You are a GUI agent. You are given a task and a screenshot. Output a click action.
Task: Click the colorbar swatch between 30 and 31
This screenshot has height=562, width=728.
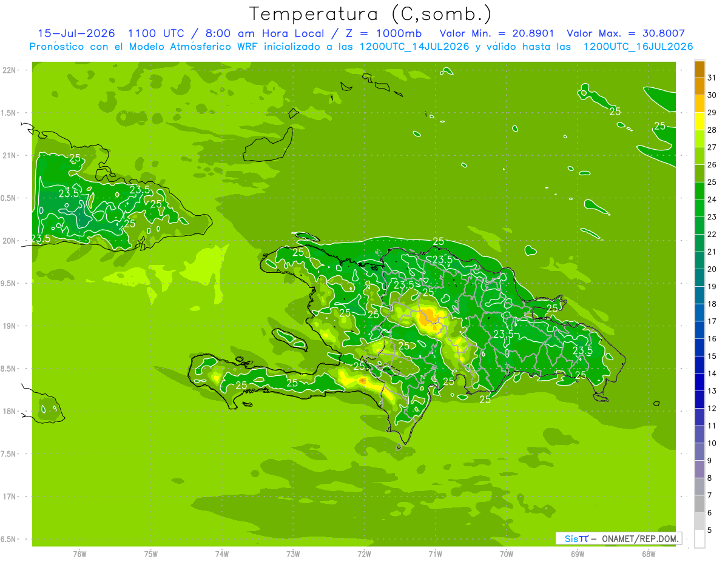point(699,86)
